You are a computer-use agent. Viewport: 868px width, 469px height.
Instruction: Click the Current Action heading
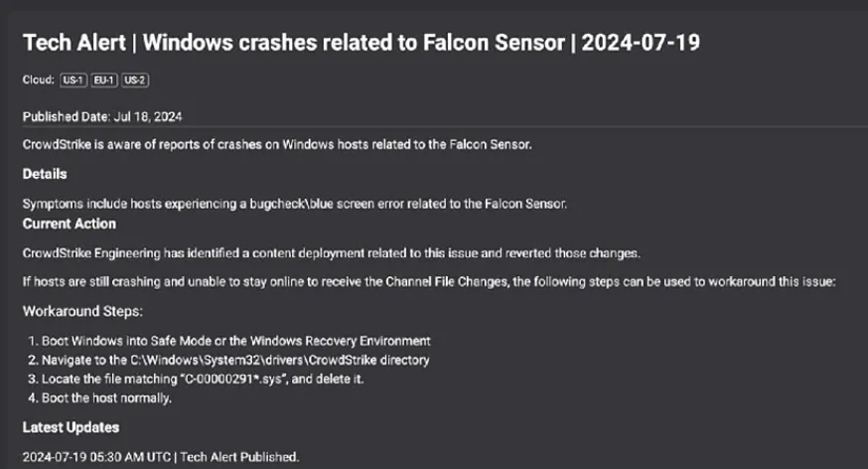(x=70, y=224)
